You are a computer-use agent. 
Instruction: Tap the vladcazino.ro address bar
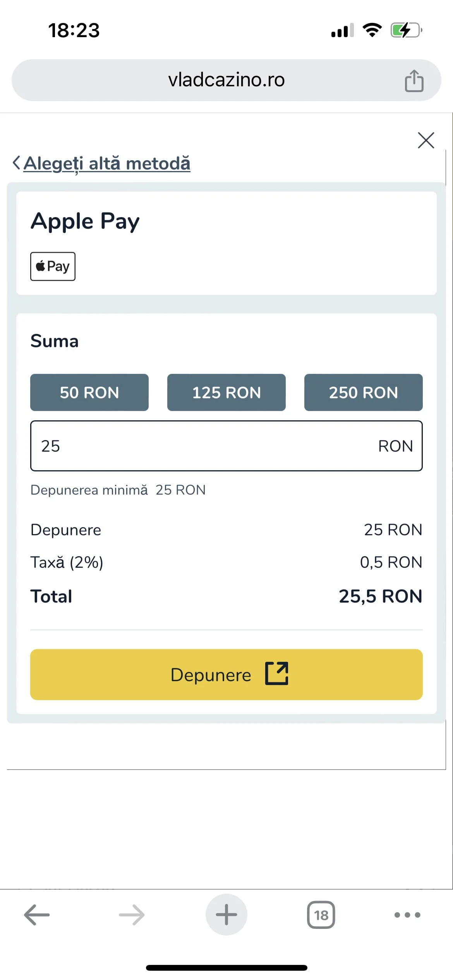click(226, 80)
